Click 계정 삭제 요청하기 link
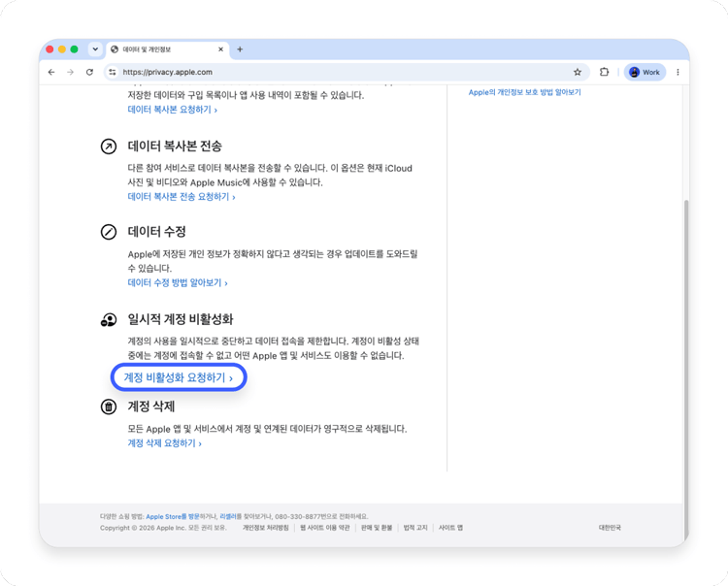The width and height of the screenshot is (728, 586). 164,443
